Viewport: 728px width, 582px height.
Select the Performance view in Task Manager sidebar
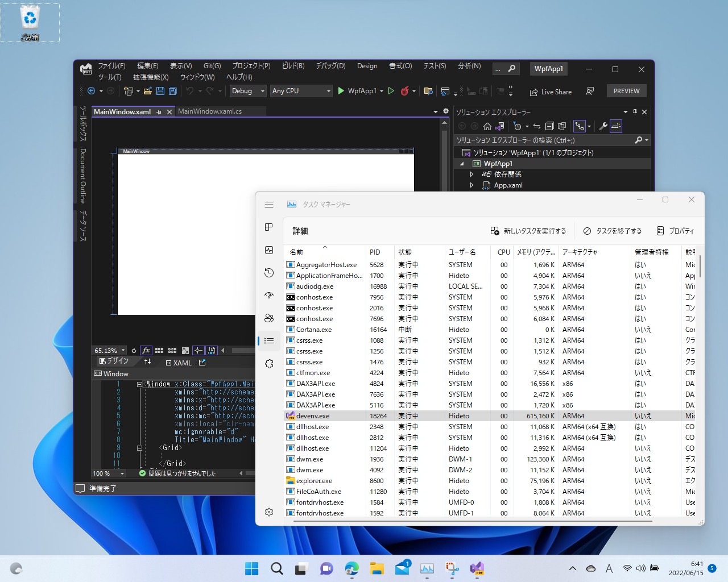pos(268,250)
